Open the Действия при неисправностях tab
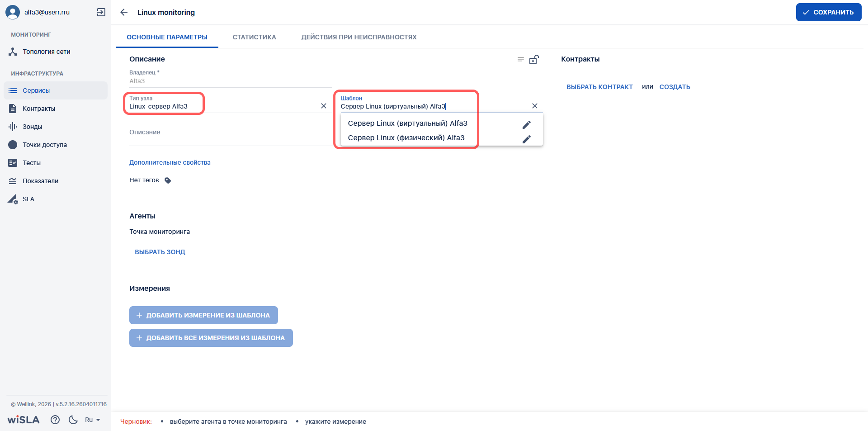868x431 pixels. pos(359,37)
